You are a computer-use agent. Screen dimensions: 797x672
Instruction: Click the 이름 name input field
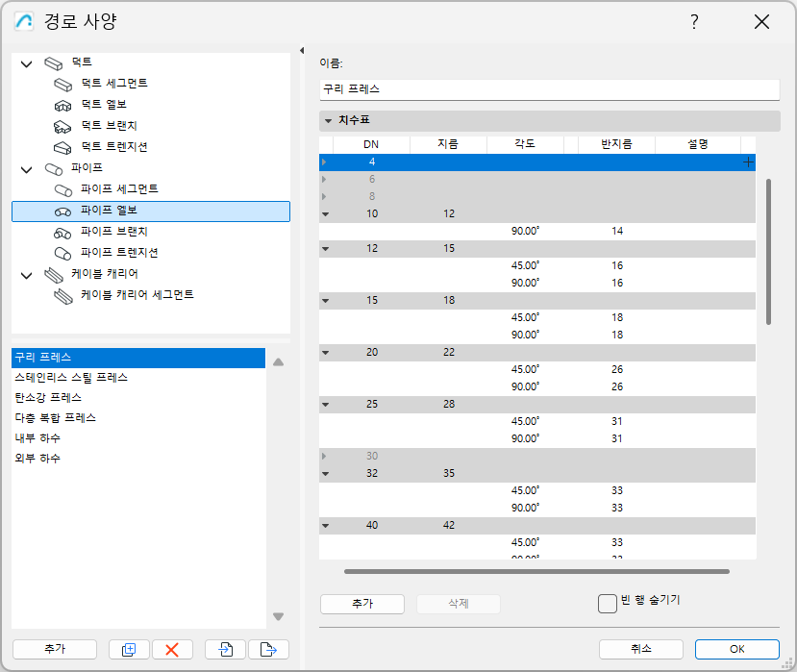tap(548, 89)
